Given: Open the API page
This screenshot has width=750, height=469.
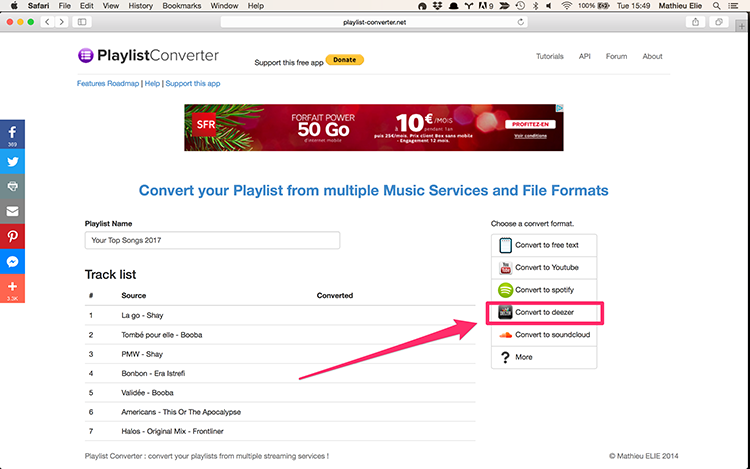Looking at the screenshot, I should click(x=585, y=56).
